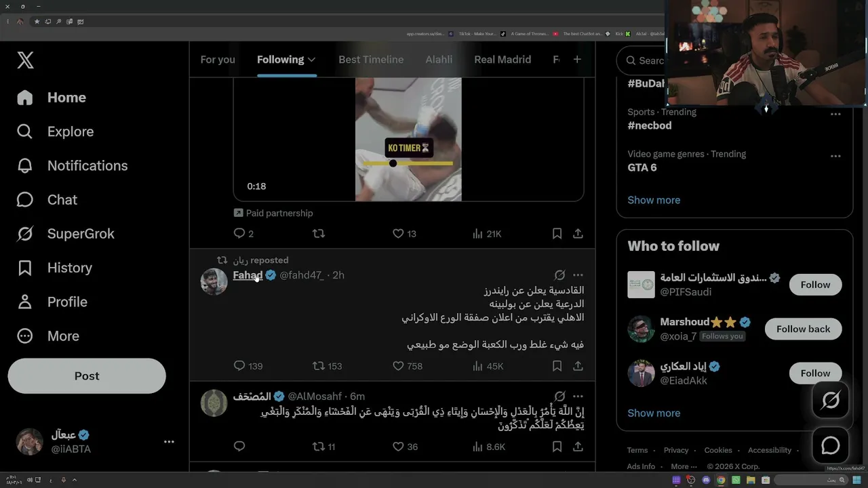
Task: Open more options for GTA 6 trend
Action: [835, 156]
